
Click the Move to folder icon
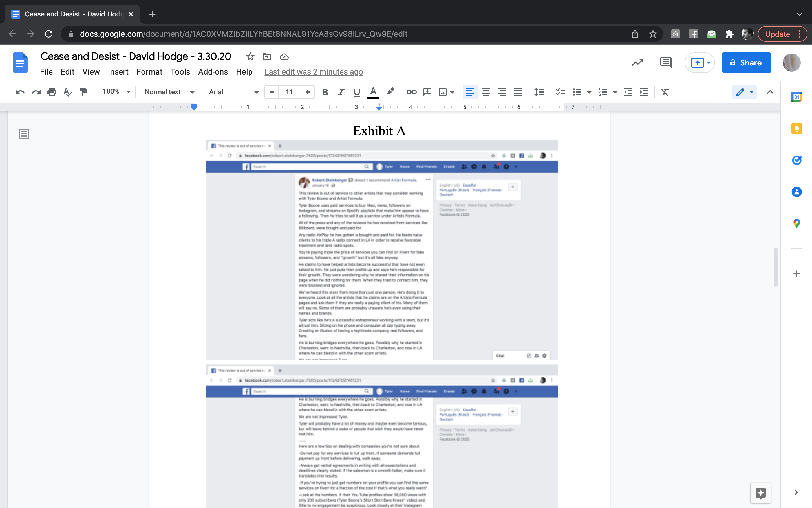pyautogui.click(x=267, y=56)
